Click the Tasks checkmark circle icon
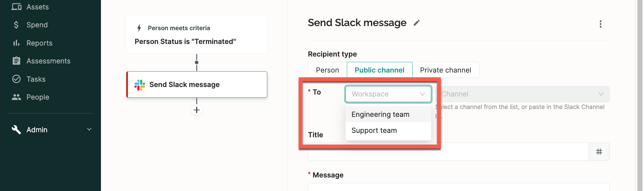The height and width of the screenshot is (191, 644). coord(16,79)
